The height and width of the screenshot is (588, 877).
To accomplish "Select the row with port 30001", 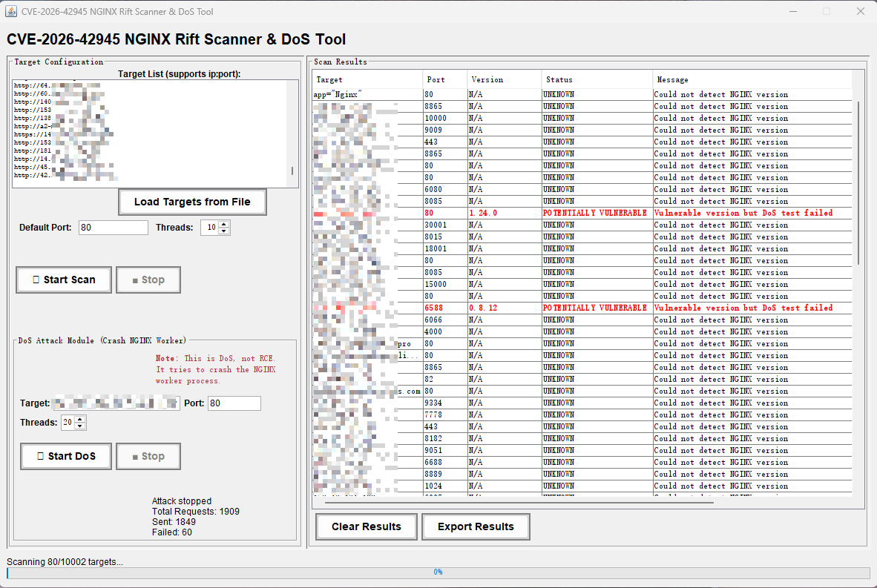I will click(582, 225).
